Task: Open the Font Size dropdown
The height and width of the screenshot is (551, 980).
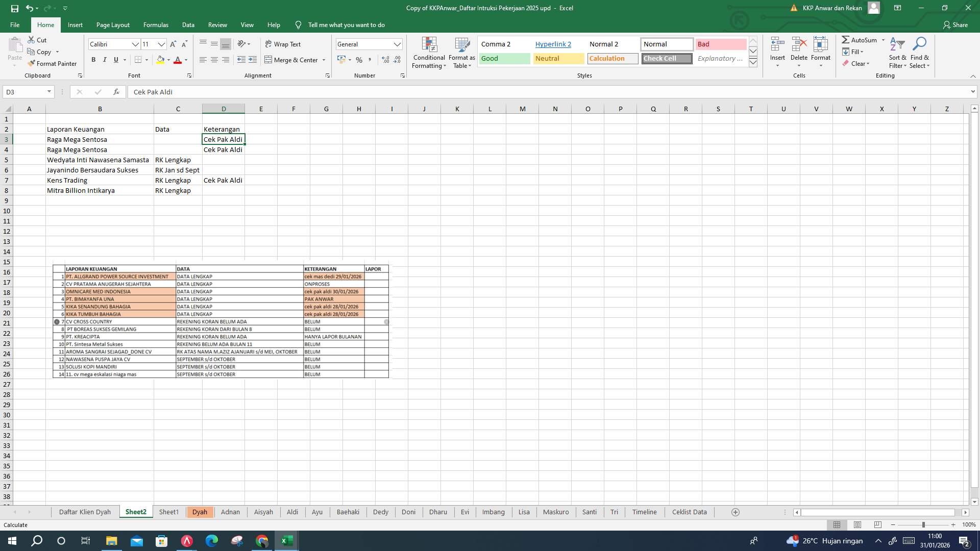Action: click(162, 44)
